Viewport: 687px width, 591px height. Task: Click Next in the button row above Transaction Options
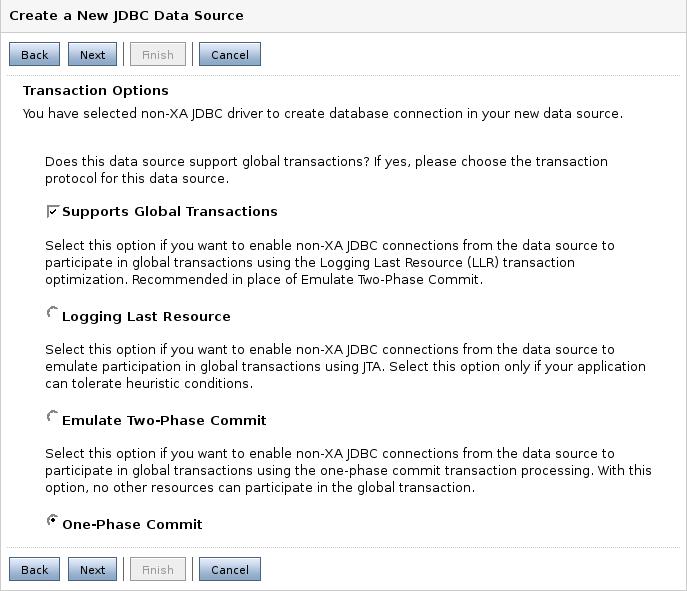pos(92,54)
